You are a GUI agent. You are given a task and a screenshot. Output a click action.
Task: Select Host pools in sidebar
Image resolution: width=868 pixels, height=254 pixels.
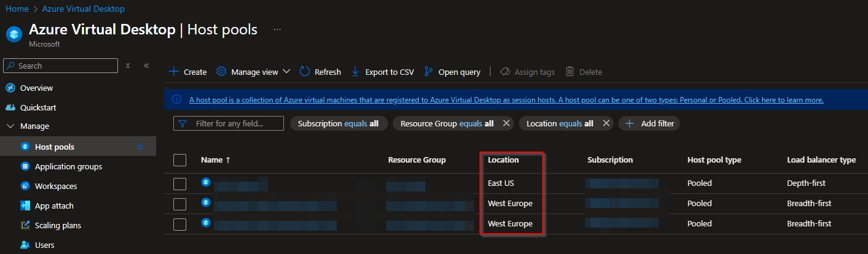54,147
